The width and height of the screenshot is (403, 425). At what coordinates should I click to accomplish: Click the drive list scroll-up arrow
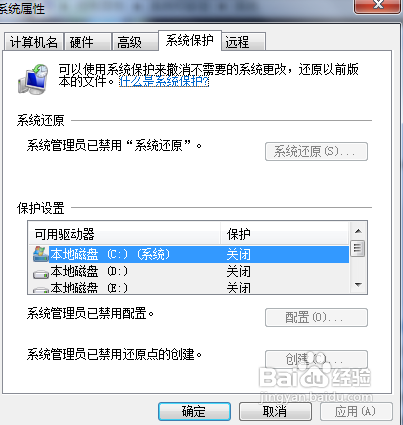click(x=358, y=231)
